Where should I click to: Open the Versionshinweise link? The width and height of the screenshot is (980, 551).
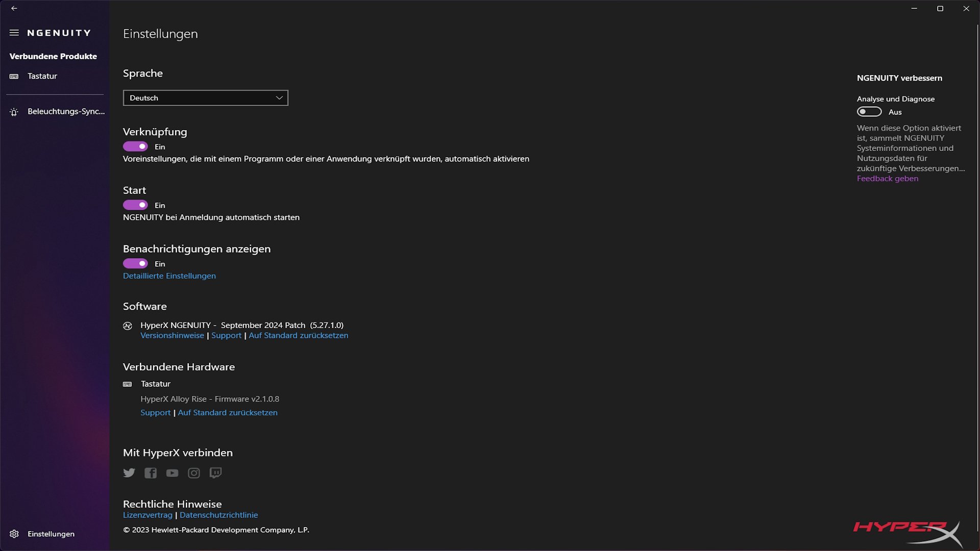(172, 336)
